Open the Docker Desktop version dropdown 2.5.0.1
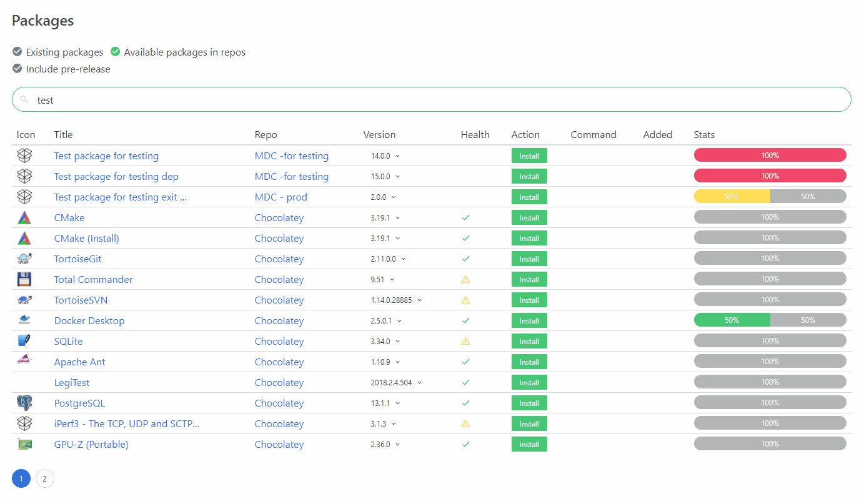This screenshot has height=504, width=859. pos(387,320)
